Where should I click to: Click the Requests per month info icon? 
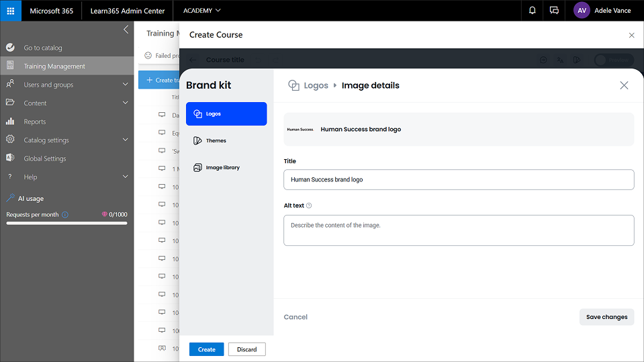65,215
